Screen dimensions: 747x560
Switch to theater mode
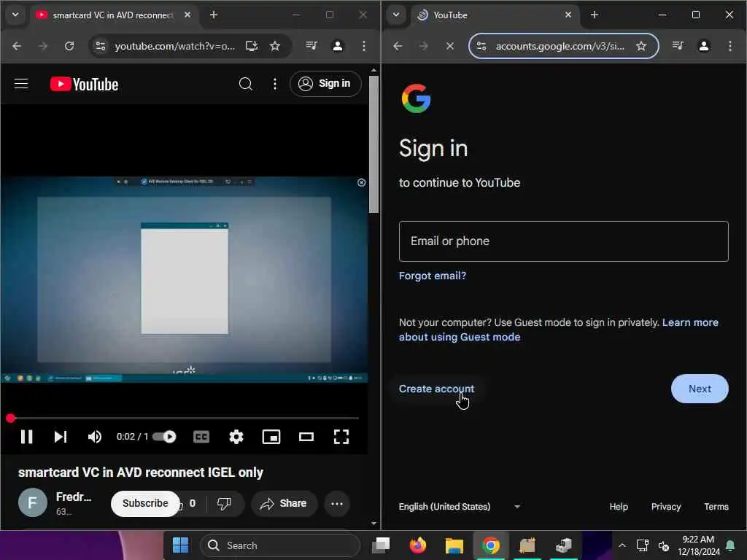(x=306, y=437)
